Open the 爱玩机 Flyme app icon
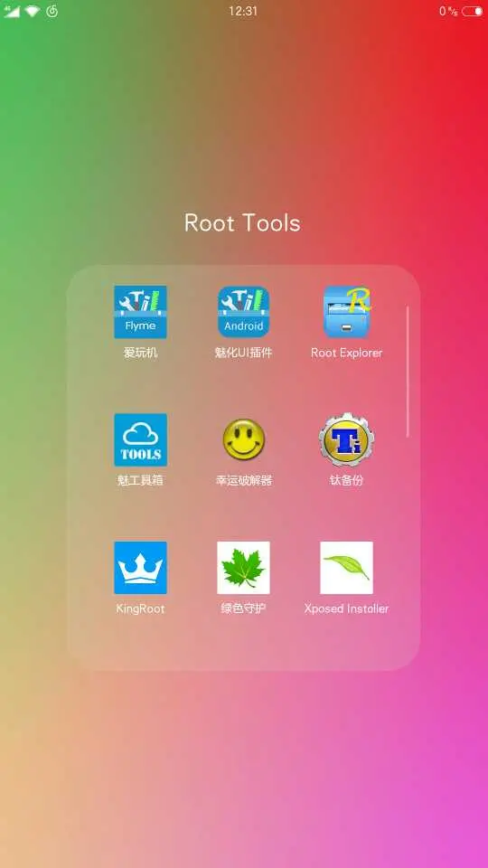488x868 pixels. pos(141,312)
